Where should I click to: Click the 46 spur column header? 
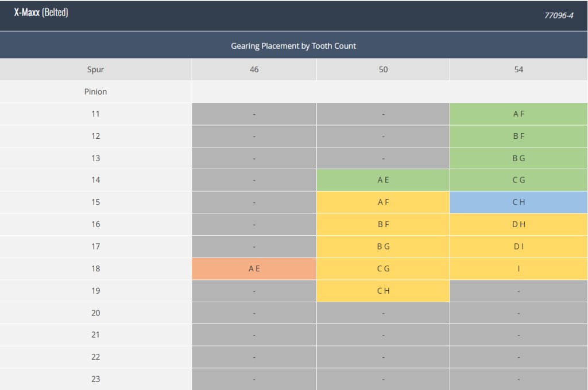(254, 69)
